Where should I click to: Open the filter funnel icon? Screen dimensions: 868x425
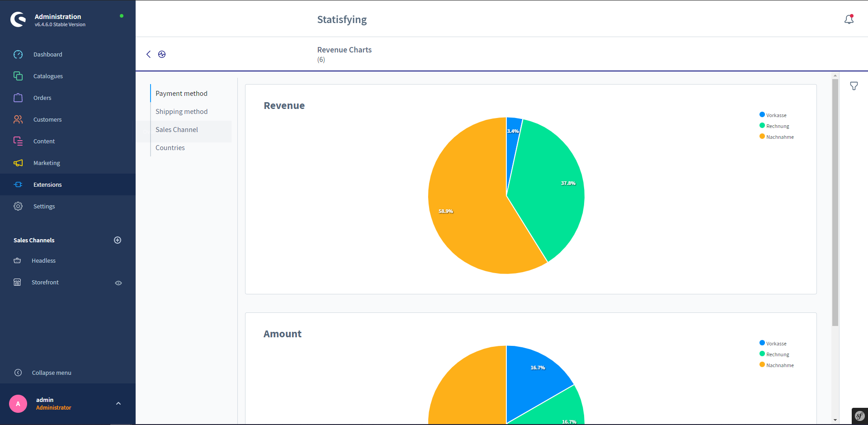coord(854,86)
